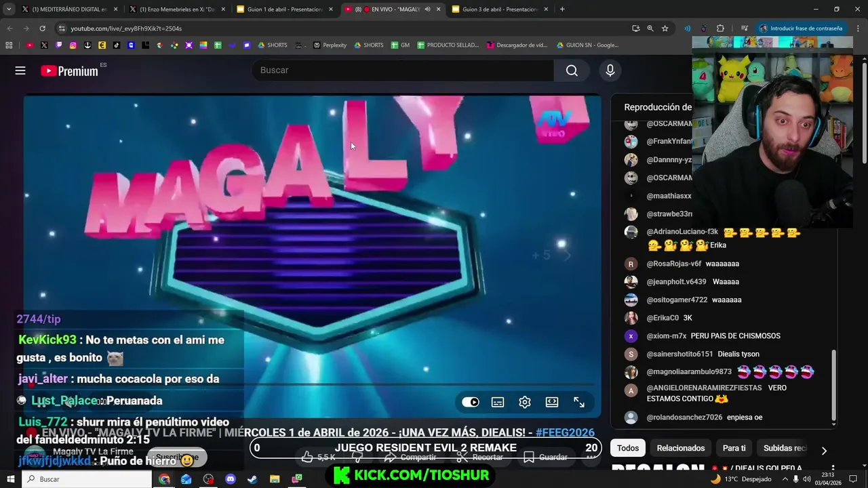
Task: Click @RosaRojas-v6f avatar in chat
Action: click(x=631, y=264)
